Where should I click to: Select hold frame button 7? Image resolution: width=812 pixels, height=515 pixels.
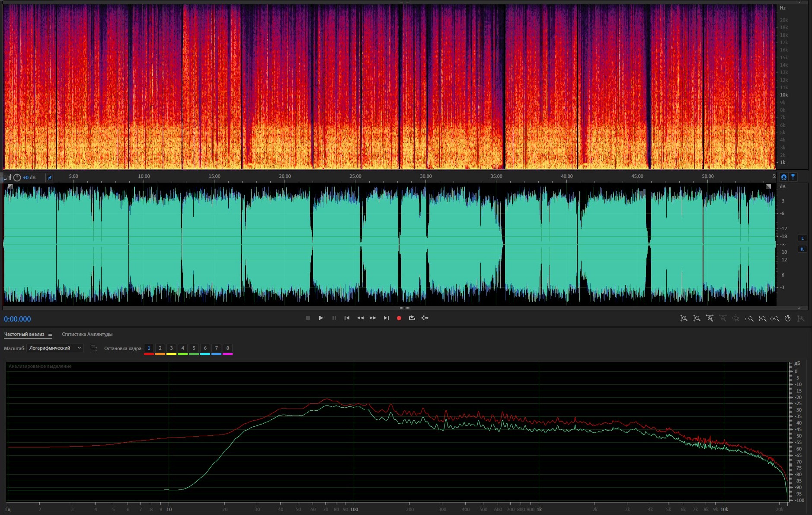click(216, 348)
